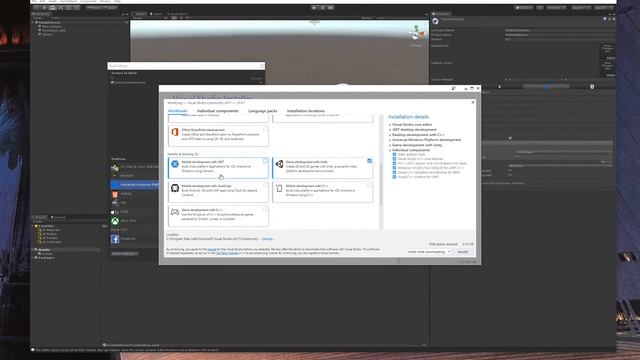Image resolution: width=640 pixels, height=360 pixels.
Task: Check Game development with C++ workload
Action: pyautogui.click(x=265, y=209)
